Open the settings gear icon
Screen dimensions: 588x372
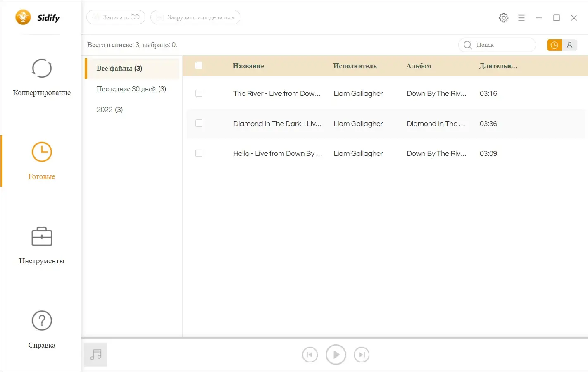(x=503, y=18)
